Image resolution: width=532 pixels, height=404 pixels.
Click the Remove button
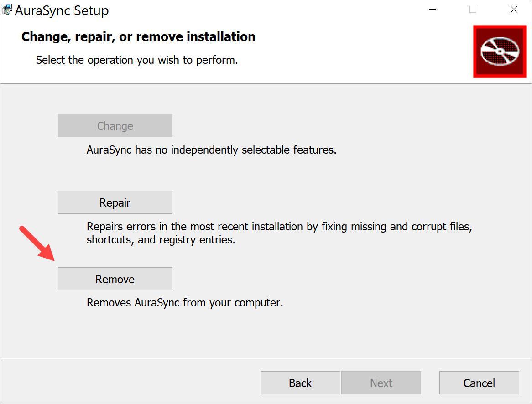point(115,279)
